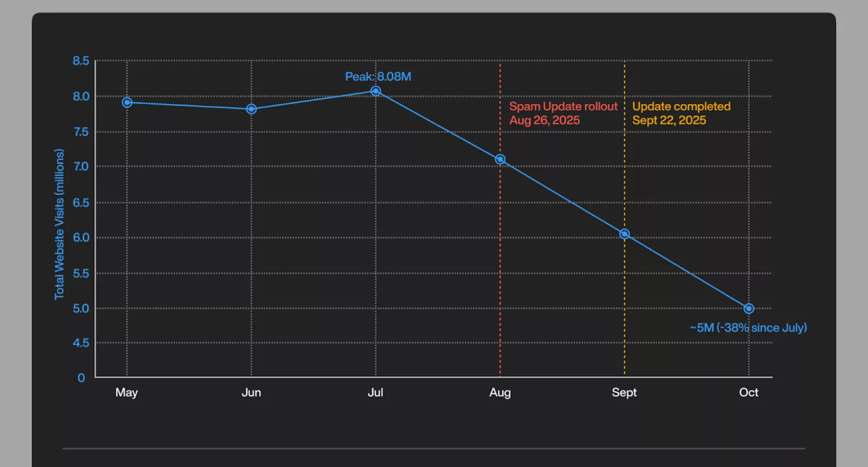
Task: Select the 'Update completed' yellow annotation text
Action: [x=681, y=107]
